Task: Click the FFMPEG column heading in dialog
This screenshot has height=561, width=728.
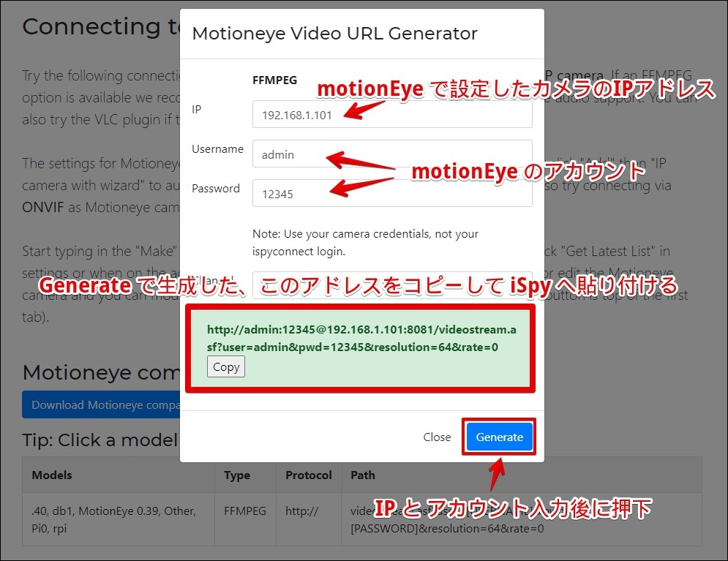Action: (274, 80)
